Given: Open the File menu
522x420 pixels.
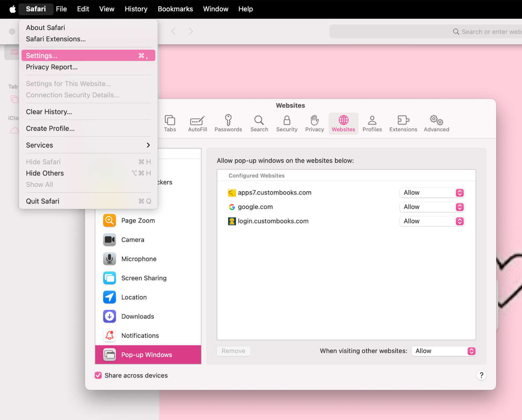Looking at the screenshot, I should pos(61,9).
